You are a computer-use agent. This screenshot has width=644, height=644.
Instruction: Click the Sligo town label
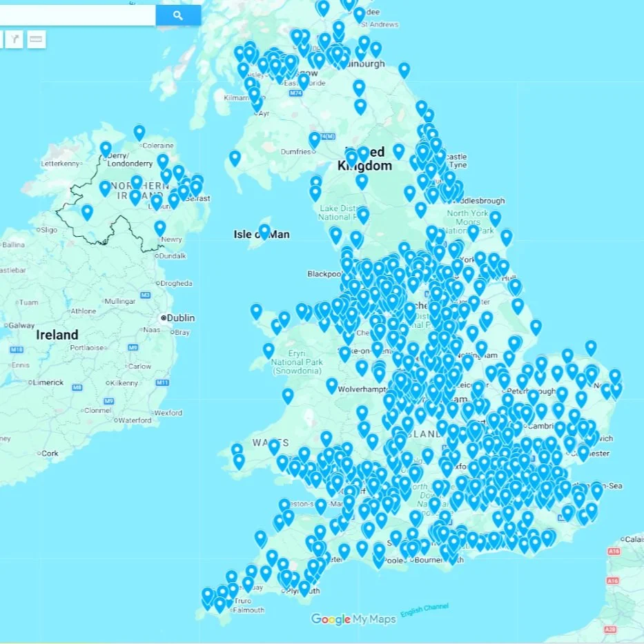49,230
